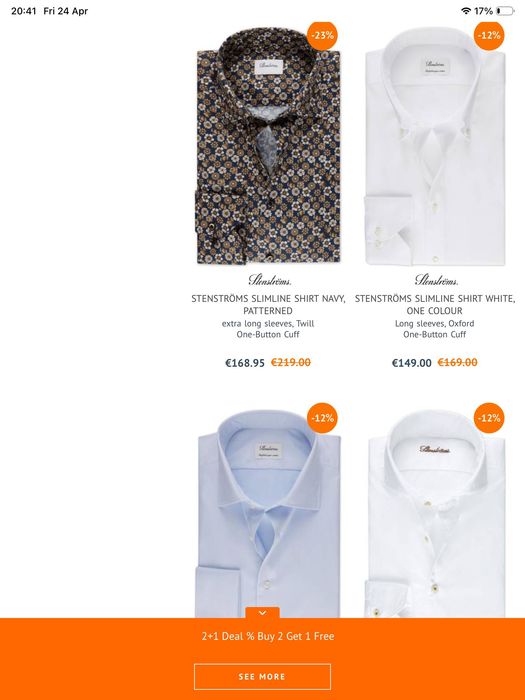Tap the -23% discount badge

coord(322,35)
